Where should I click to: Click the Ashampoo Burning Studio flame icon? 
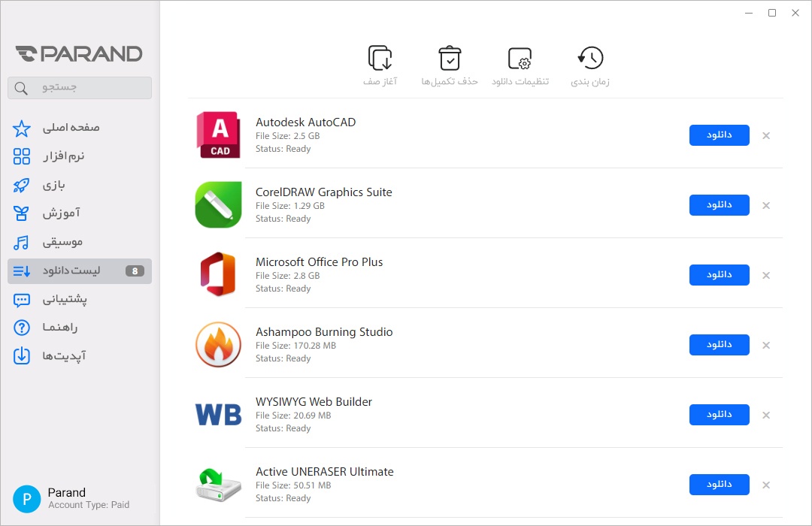pos(218,344)
